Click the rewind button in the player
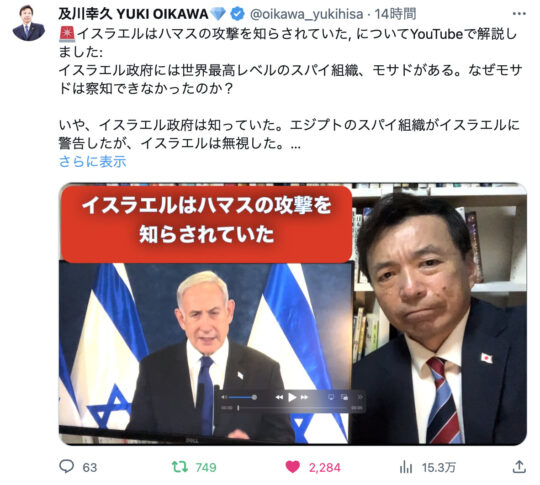 click(279, 397)
